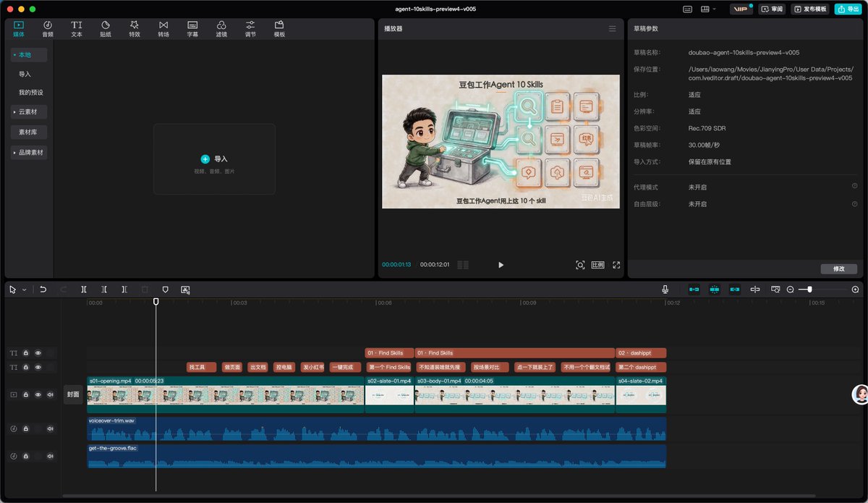Start voiceover recording with the microphone icon
The image size is (868, 503).
click(665, 289)
